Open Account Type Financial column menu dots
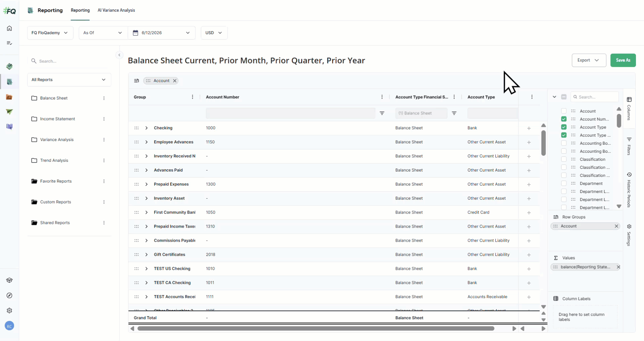Viewport: 644px width, 341px height. pyautogui.click(x=454, y=97)
